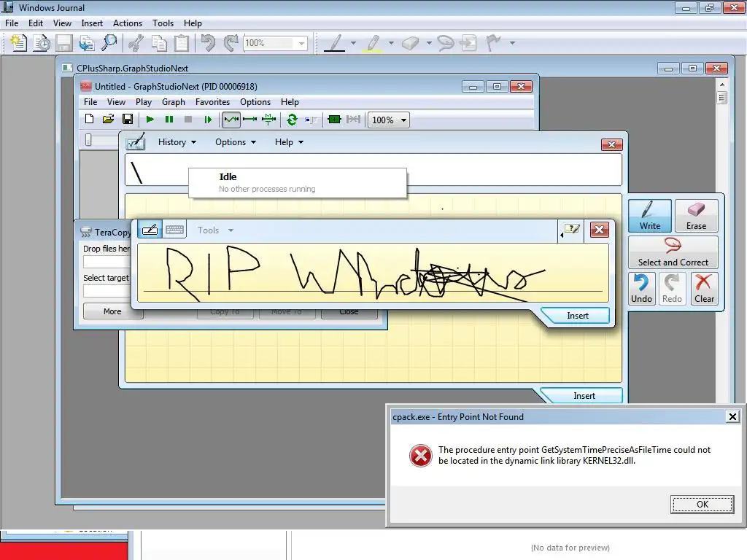Open the Graph menu in GraphStudioNext
The height and width of the screenshot is (560, 747).
pyautogui.click(x=174, y=102)
